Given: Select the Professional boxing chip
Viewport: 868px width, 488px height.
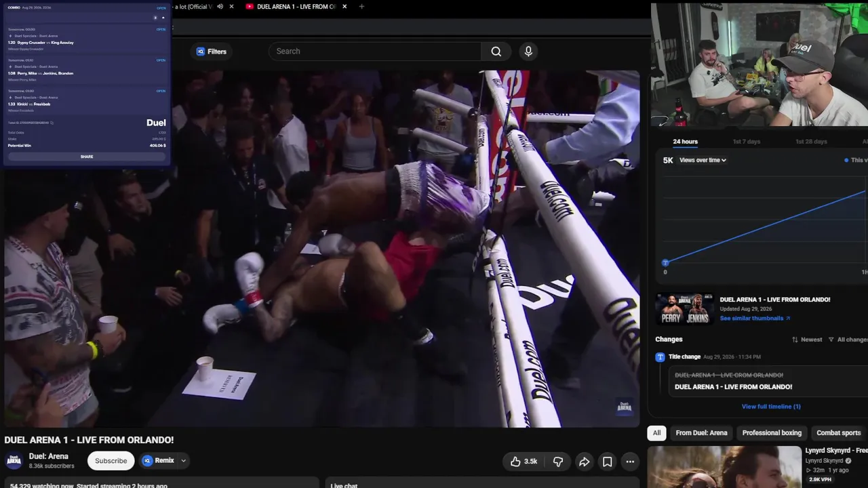Looking at the screenshot, I should (772, 433).
